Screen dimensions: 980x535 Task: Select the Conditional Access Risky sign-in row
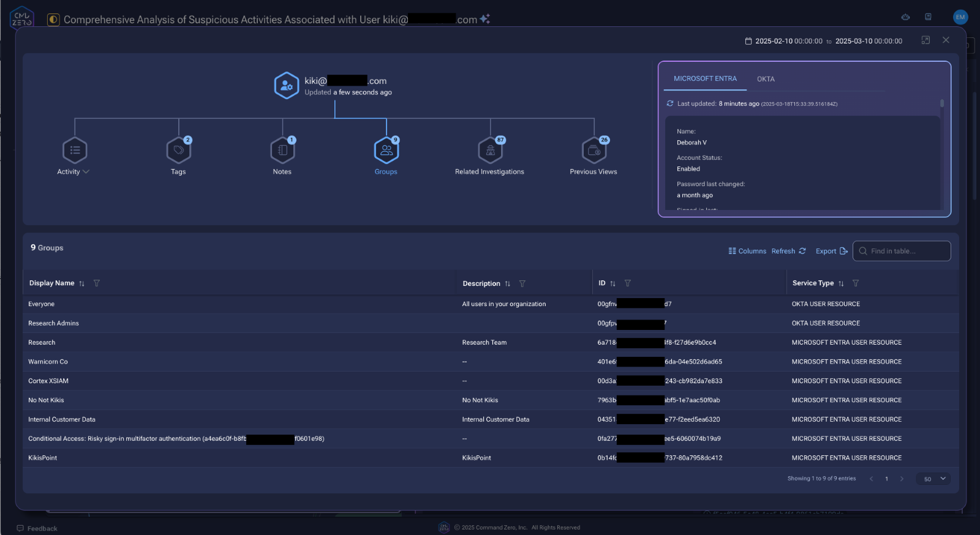click(x=491, y=439)
